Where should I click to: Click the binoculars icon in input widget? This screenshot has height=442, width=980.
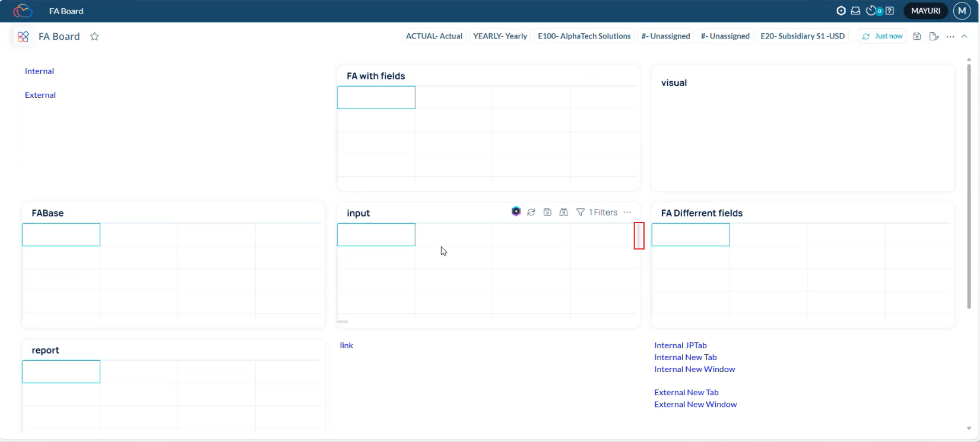tap(564, 212)
